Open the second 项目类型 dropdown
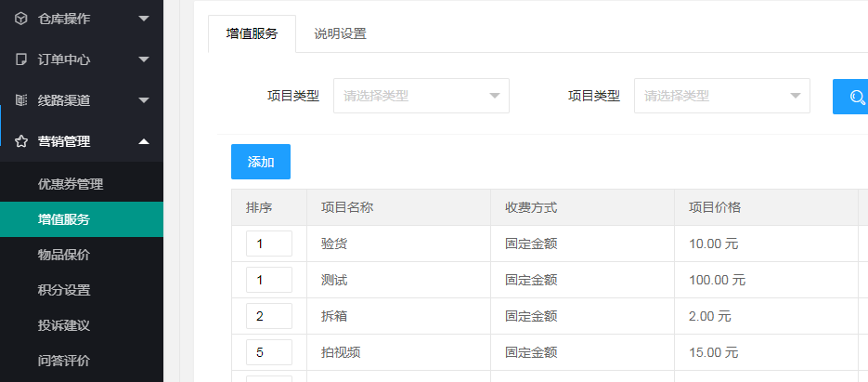Screen dimensions: 868x382 click(722, 96)
